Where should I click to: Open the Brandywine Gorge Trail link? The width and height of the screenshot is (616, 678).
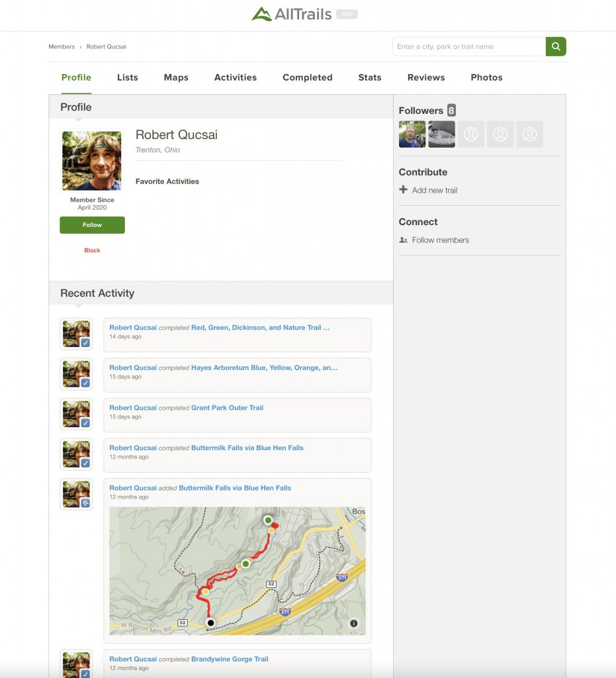230,659
